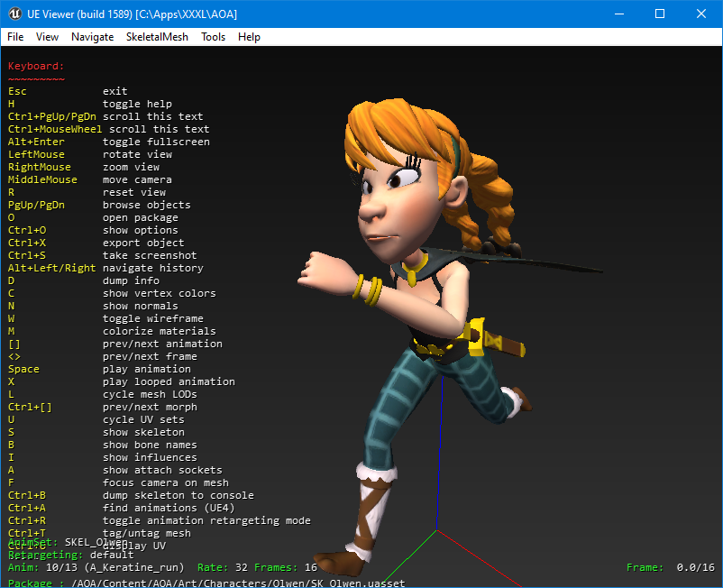
Task: Click the 'cycle mesh LODs' help entry
Action: (150, 394)
